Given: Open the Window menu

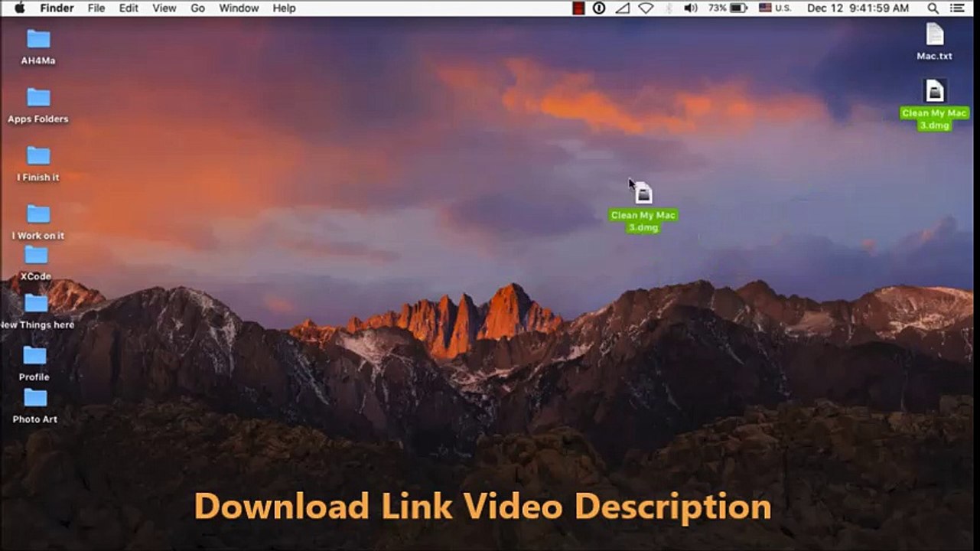Looking at the screenshot, I should point(239,8).
